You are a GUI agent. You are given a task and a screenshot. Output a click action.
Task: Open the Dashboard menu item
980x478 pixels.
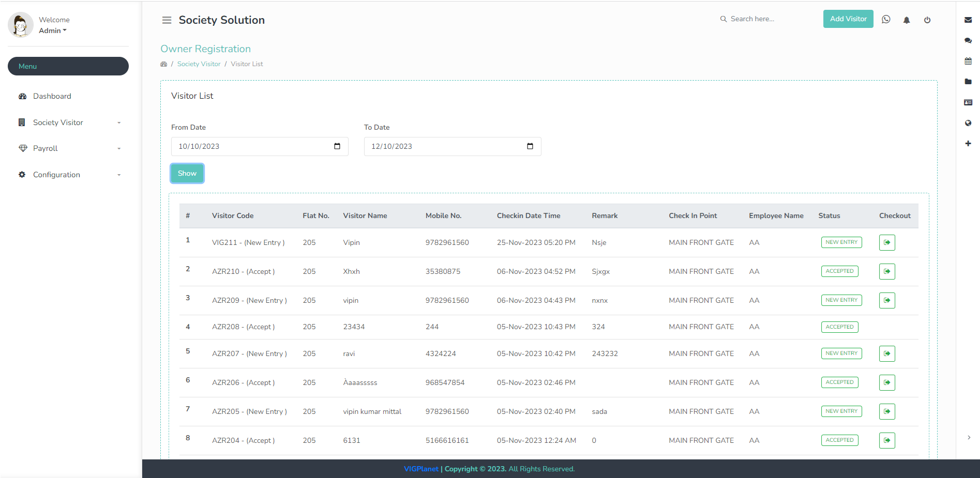point(52,96)
